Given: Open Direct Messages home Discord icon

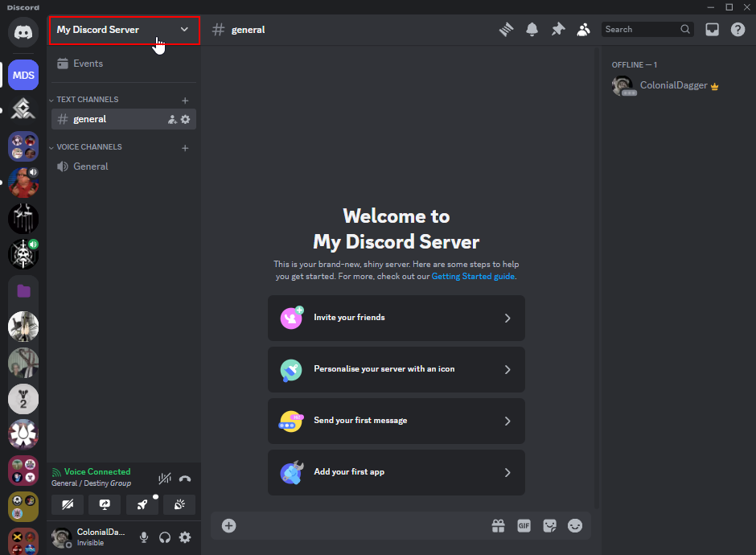Looking at the screenshot, I should [23, 32].
